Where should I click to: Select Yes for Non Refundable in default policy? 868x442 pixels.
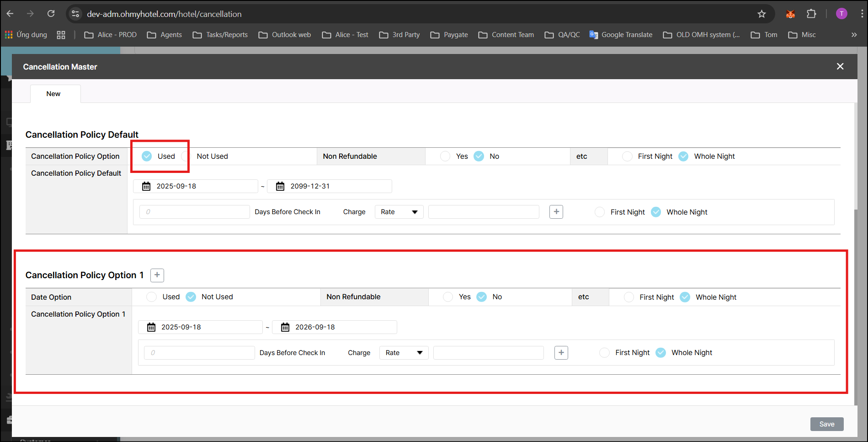click(x=445, y=156)
